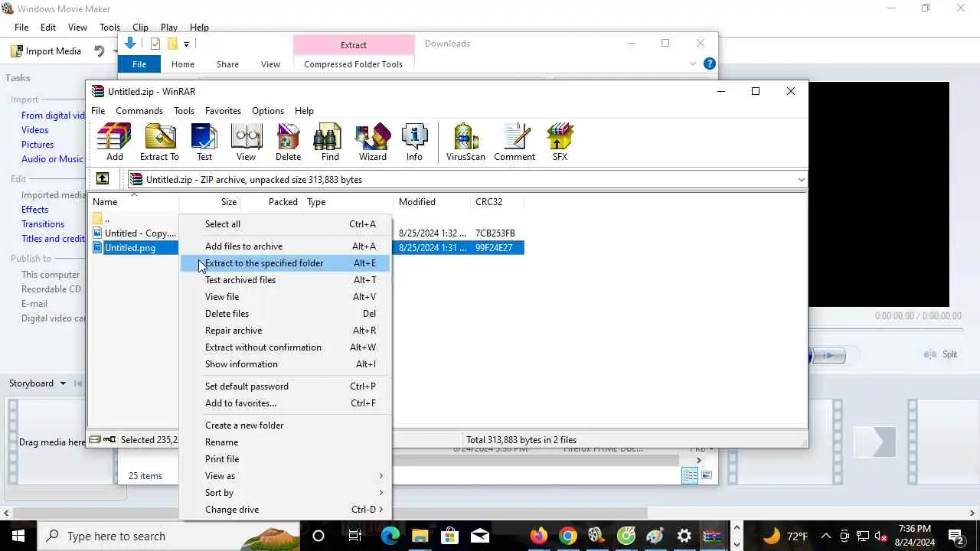Expand the Explorer ribbon chevron
980x551 pixels.
[x=693, y=64]
